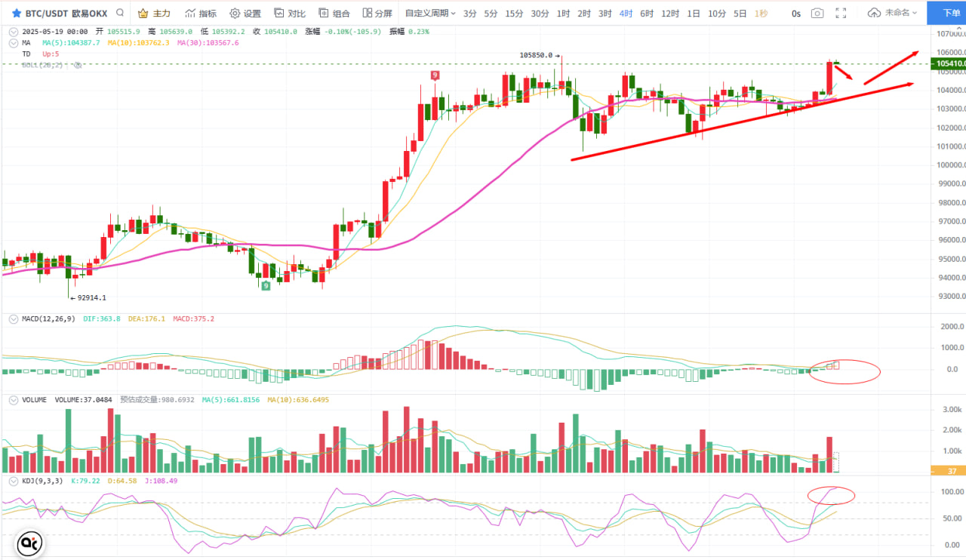Screen dimensions: 966x560
Task: Collapse the OHLC date info row
Action: [14, 32]
